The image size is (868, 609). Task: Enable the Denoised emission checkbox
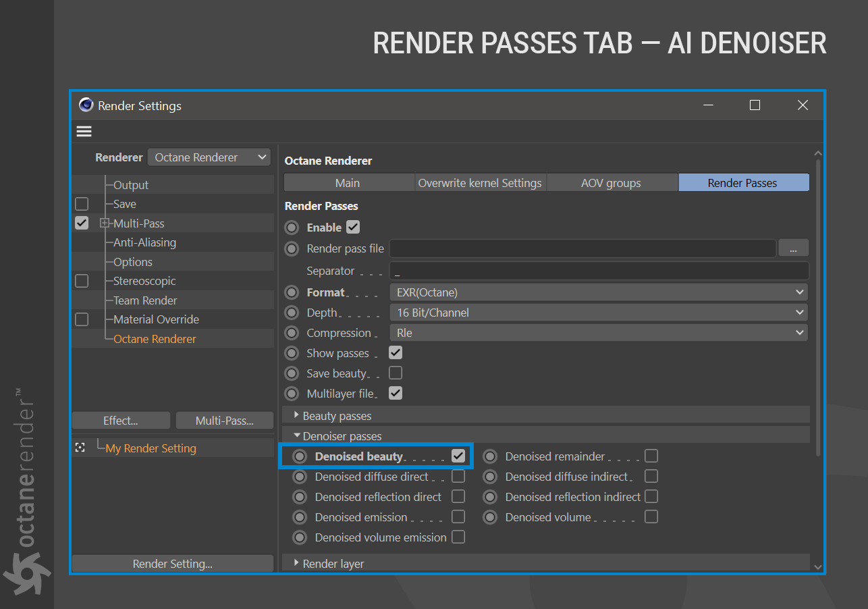click(458, 517)
